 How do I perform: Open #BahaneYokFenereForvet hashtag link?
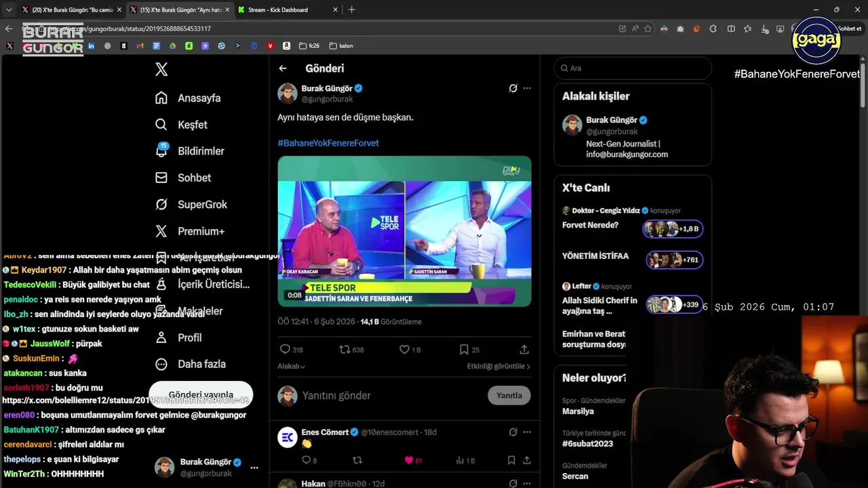click(328, 143)
